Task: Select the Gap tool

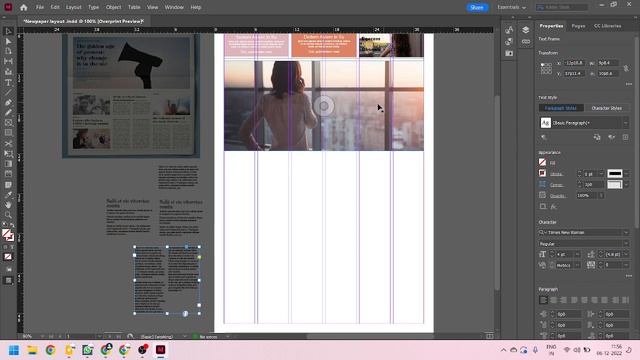Action: [x=8, y=61]
